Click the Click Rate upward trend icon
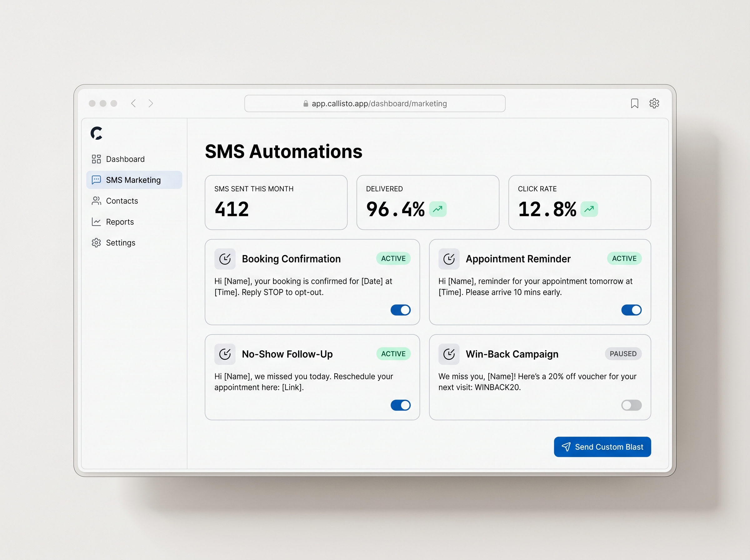Image resolution: width=750 pixels, height=560 pixels. pyautogui.click(x=589, y=209)
